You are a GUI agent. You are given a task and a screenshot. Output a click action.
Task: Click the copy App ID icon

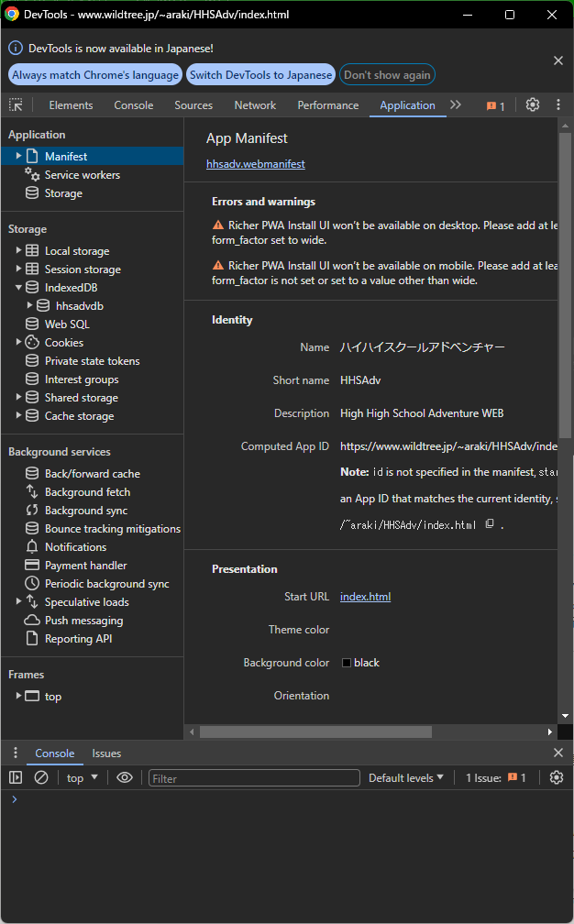(490, 524)
